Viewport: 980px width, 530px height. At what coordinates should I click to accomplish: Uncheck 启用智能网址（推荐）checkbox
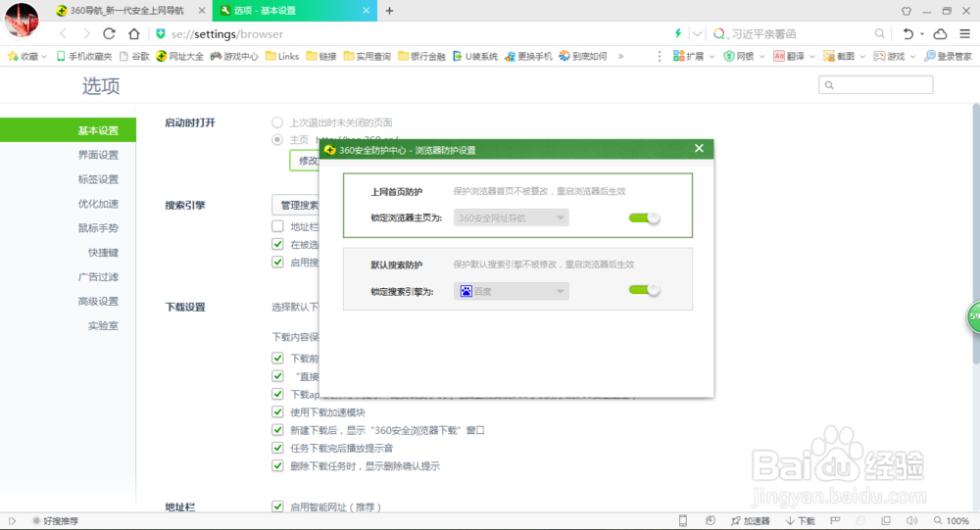pos(277,506)
